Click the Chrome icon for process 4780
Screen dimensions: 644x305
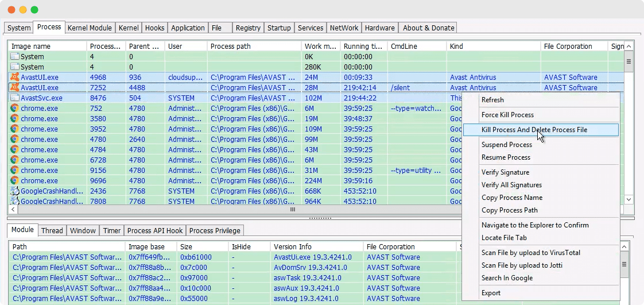tap(14, 140)
